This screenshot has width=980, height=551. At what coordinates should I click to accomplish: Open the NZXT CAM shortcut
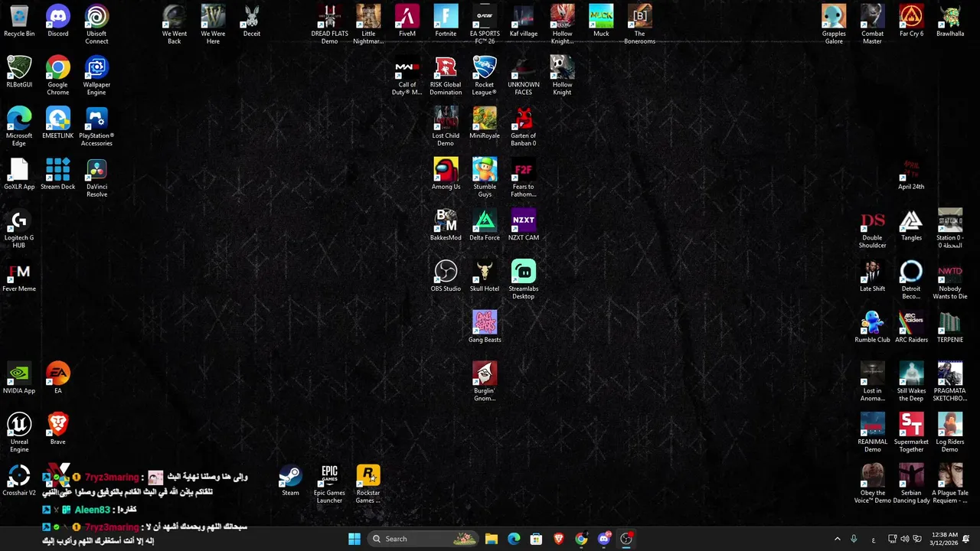coord(524,225)
